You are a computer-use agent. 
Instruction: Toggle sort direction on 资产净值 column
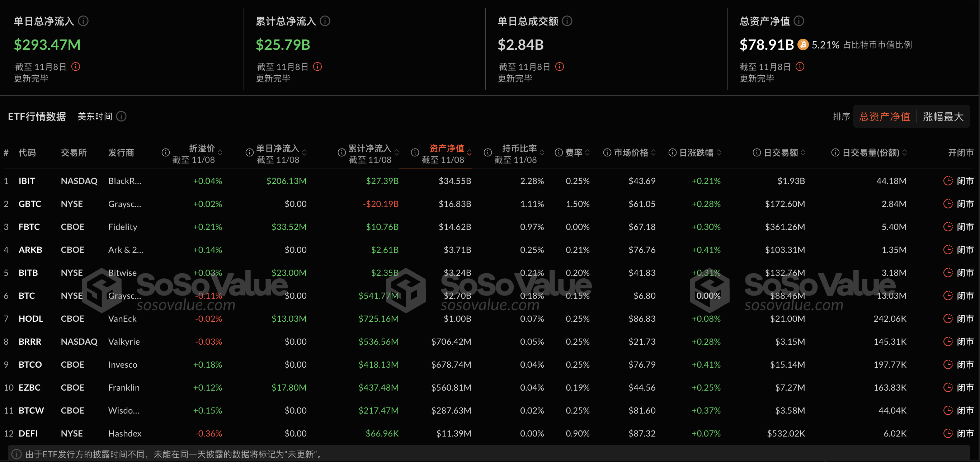coord(469,152)
